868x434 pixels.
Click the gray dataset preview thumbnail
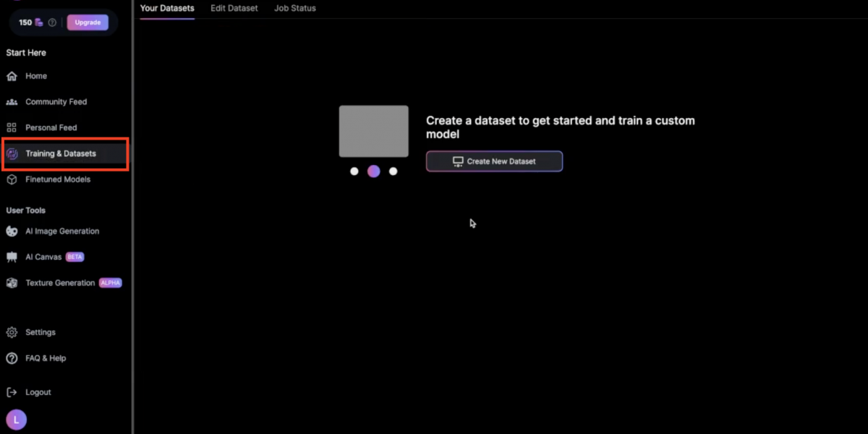(x=374, y=131)
